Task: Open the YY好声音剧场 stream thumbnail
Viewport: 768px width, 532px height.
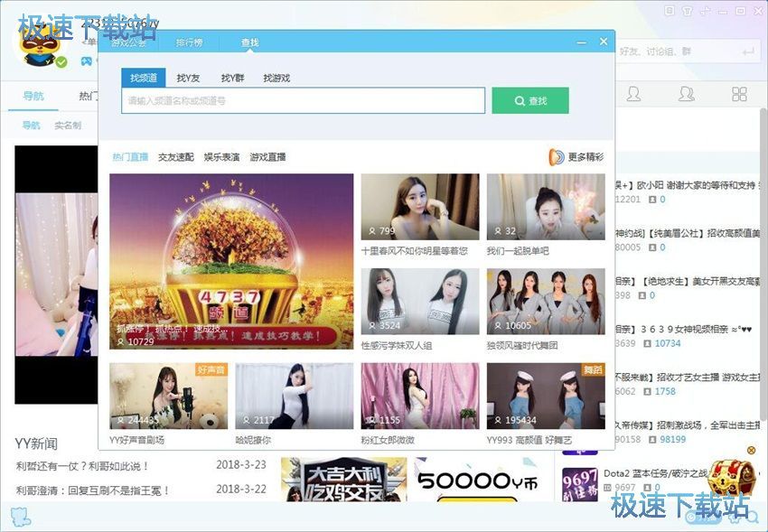Action: click(168, 396)
